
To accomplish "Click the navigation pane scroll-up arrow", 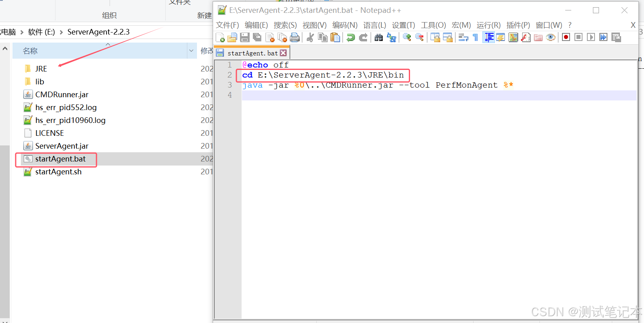I will (x=5, y=49).
